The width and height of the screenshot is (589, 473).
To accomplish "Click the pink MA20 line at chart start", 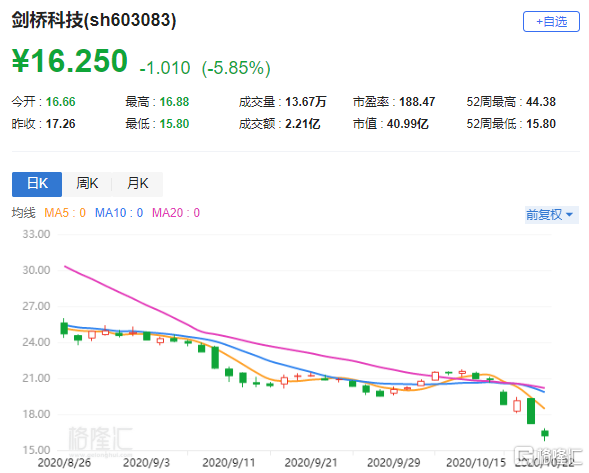I will point(66,267).
